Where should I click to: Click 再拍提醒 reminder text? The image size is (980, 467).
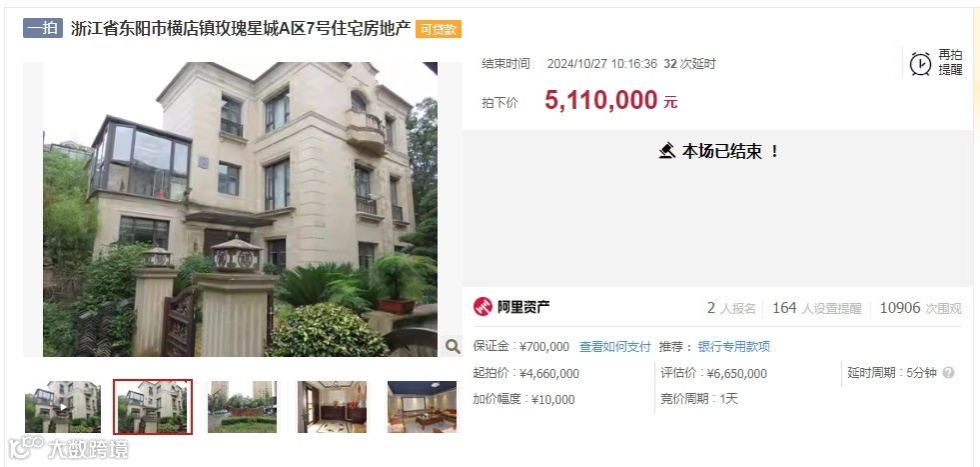coord(950,63)
